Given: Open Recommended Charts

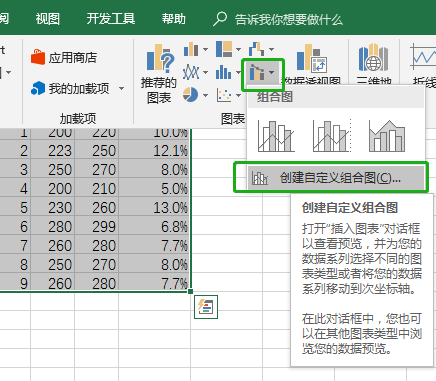Looking at the screenshot, I should coord(159,73).
